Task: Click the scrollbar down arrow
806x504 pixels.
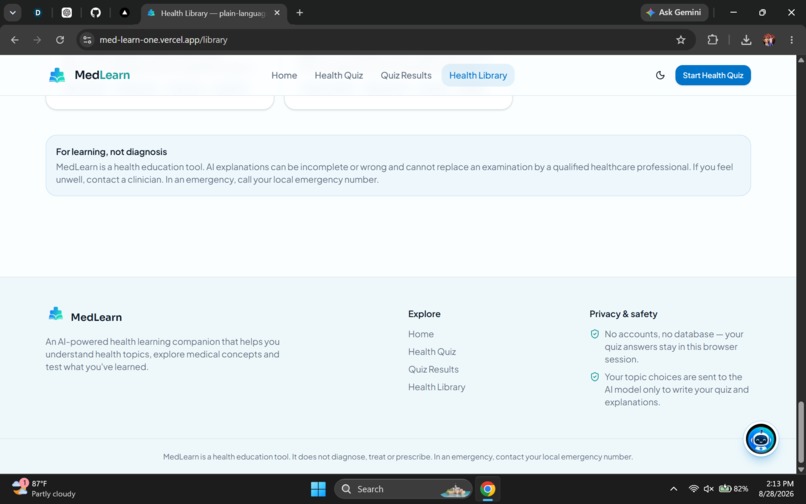Action: click(800, 469)
